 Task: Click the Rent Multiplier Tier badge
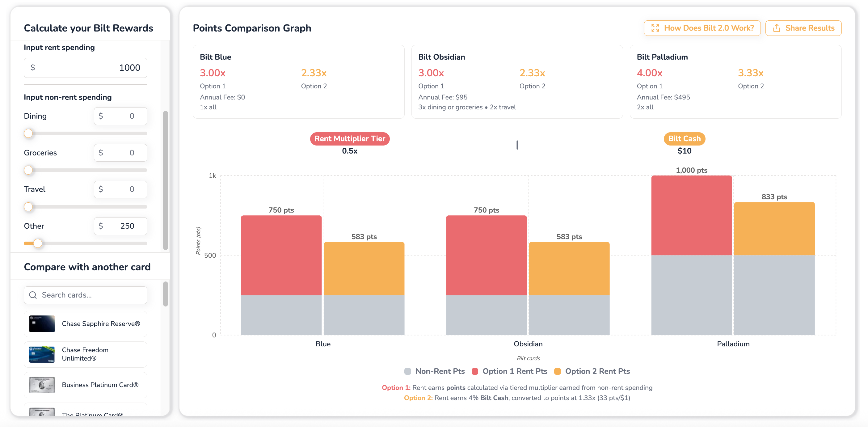[350, 138]
